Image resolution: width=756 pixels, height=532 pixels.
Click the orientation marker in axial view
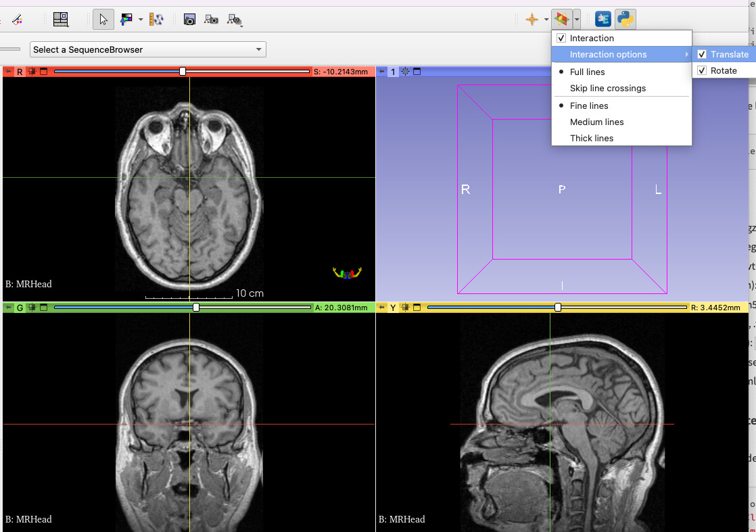click(x=347, y=273)
